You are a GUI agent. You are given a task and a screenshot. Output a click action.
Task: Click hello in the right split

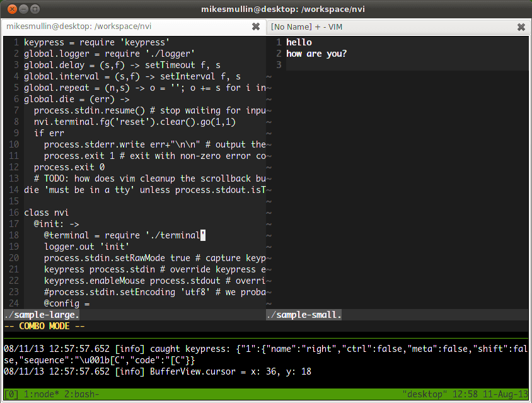click(298, 42)
